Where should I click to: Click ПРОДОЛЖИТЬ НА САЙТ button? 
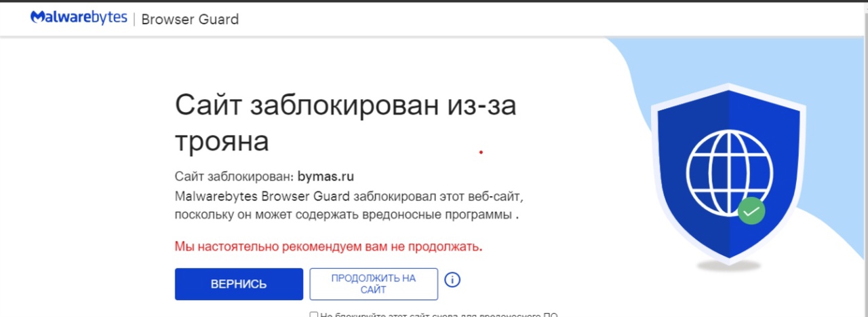pos(374,284)
